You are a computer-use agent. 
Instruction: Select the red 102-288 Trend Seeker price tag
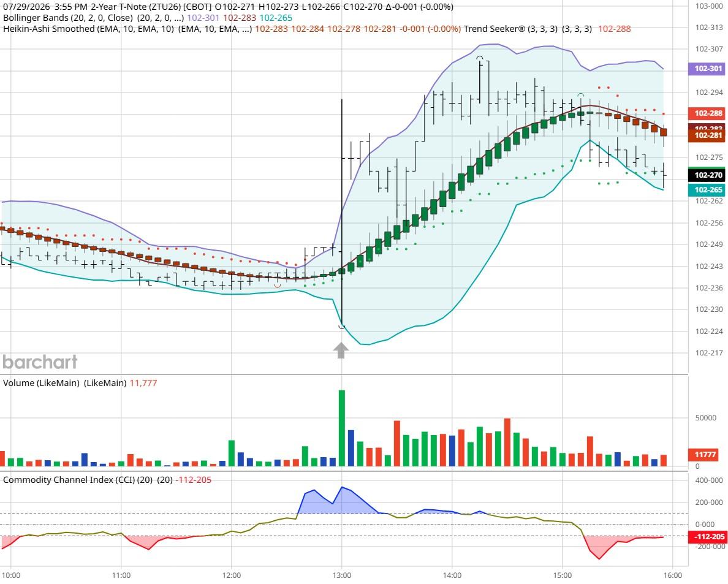click(x=706, y=113)
